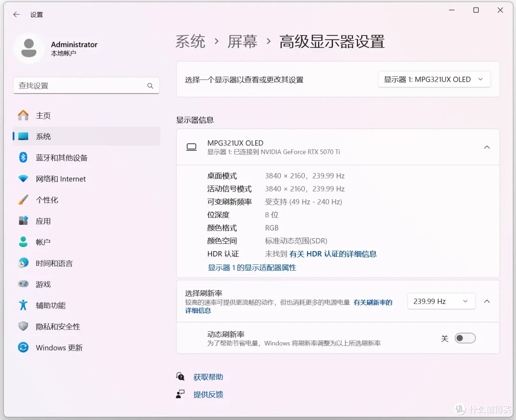Collapse the MPG321UX OLED info card
The image size is (516, 420).
point(487,147)
